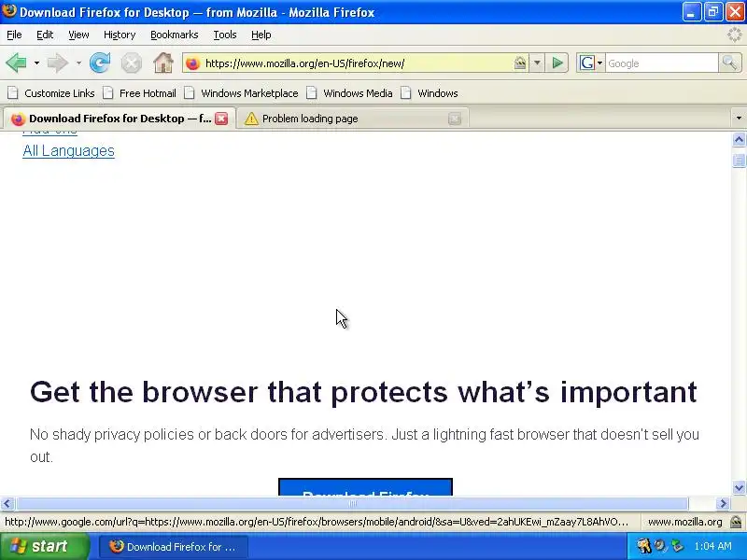Click the horizontal scrollbar right arrow
Image resolution: width=747 pixels, height=560 pixels.
(x=723, y=503)
